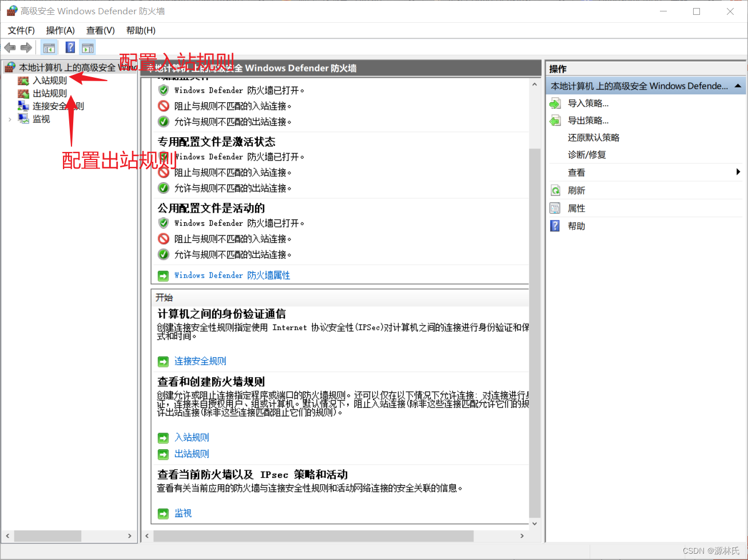Toggle the show/hide action pane toolbar icon
This screenshot has width=748, height=560.
87,47
